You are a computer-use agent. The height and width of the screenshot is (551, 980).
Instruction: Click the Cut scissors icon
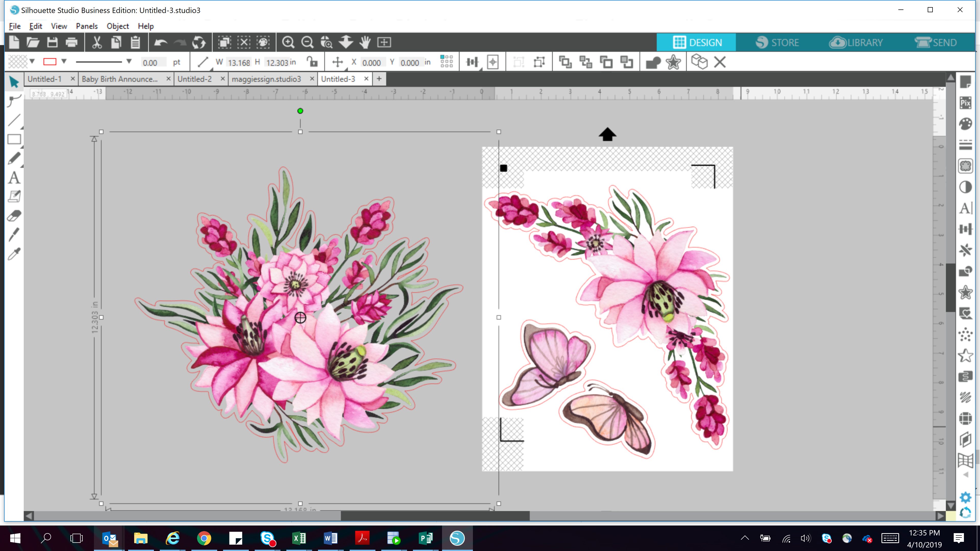coord(97,42)
